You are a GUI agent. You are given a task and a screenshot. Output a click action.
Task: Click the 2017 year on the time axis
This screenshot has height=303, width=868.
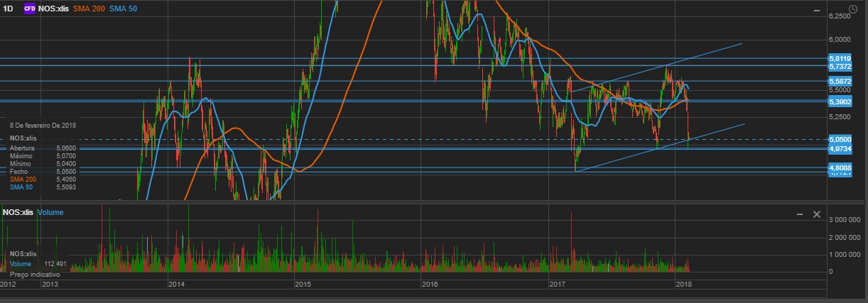[x=557, y=284]
